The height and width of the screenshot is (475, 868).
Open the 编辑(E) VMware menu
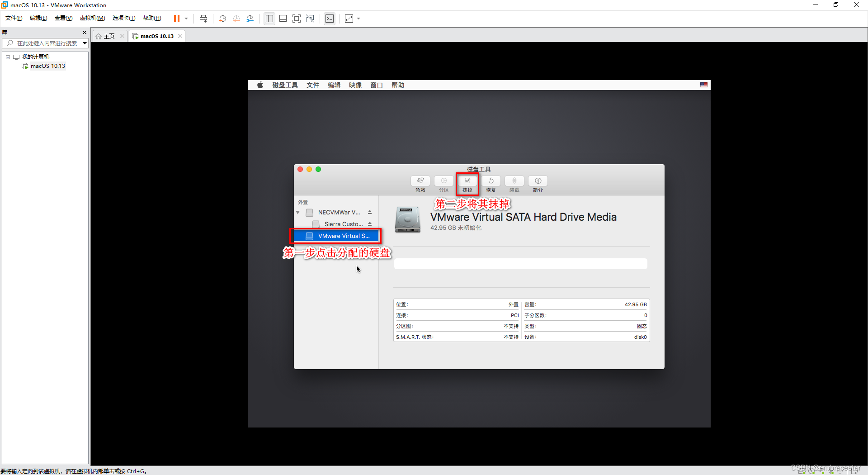pos(38,18)
